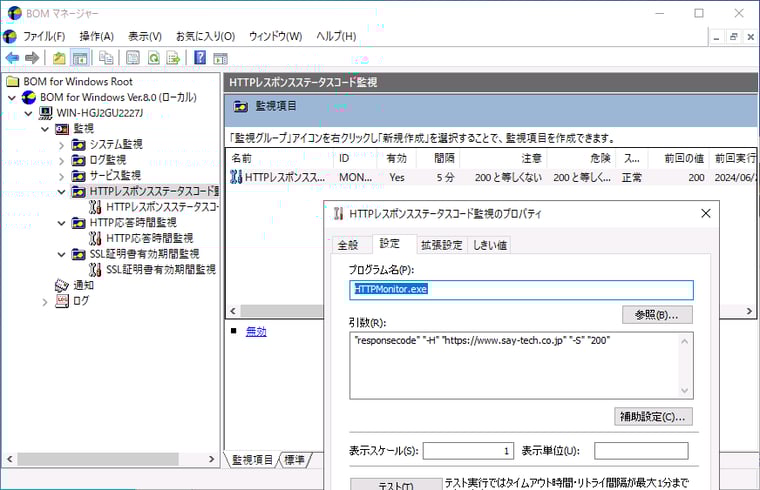
Task: Click the 表示単位(U) input field
Action: pos(641,451)
